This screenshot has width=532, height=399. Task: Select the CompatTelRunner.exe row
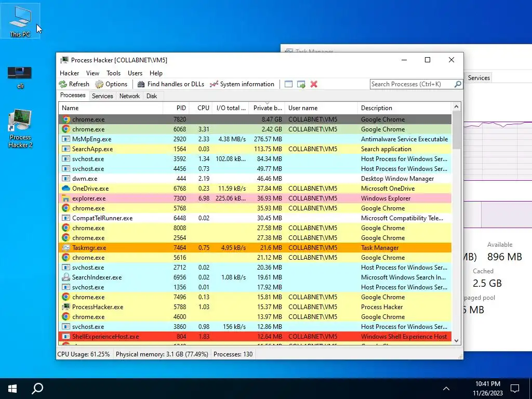pyautogui.click(x=255, y=218)
